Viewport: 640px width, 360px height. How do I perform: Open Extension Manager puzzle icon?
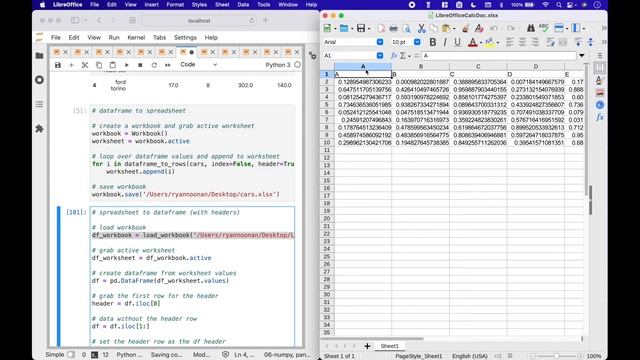tap(39, 129)
